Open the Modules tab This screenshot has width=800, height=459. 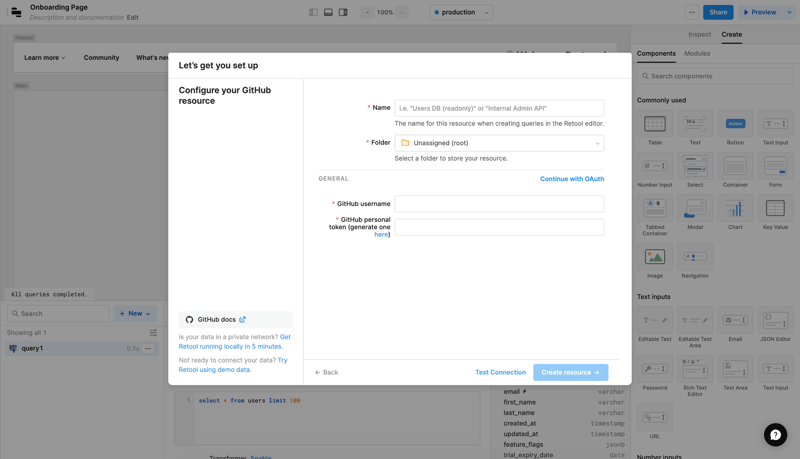click(x=697, y=54)
